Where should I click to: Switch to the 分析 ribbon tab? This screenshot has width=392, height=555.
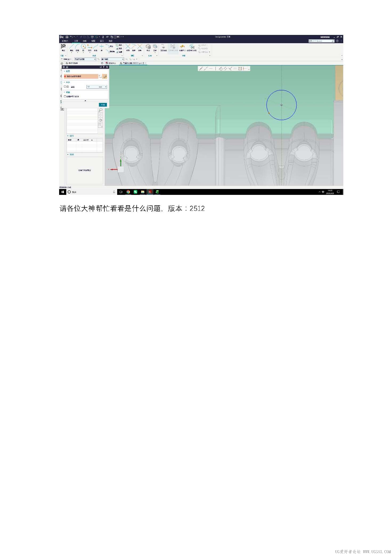click(84, 41)
